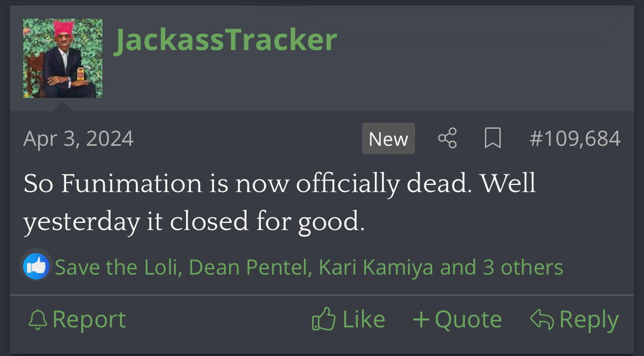Open the JackassTracker user profile link
Viewport: 644px width, 356px height.
point(225,40)
